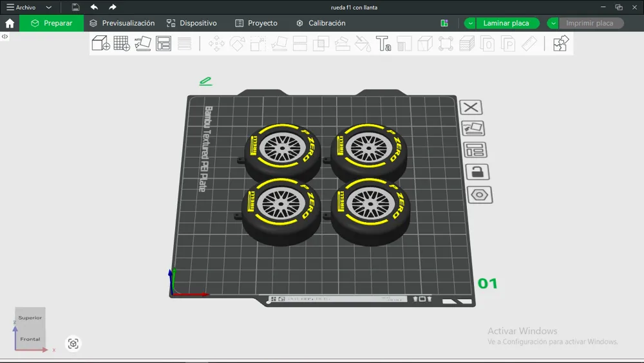
Task: Click the hatched-corner square tool icon
Action: (404, 44)
